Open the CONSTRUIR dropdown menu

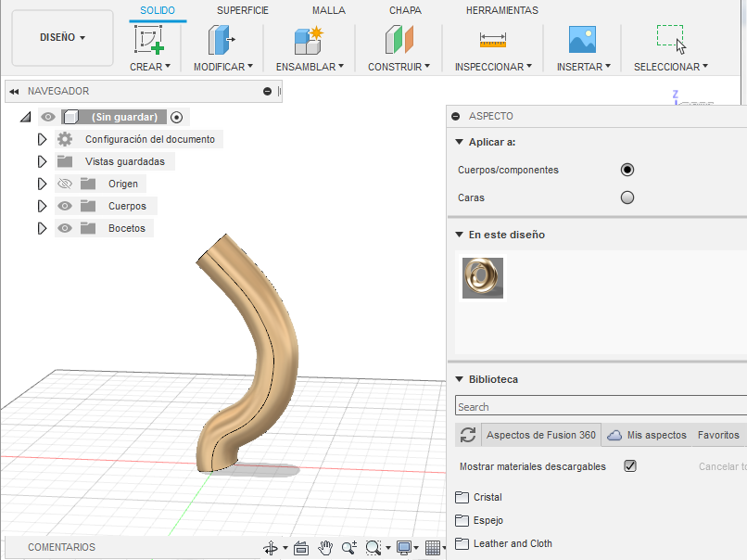click(399, 67)
